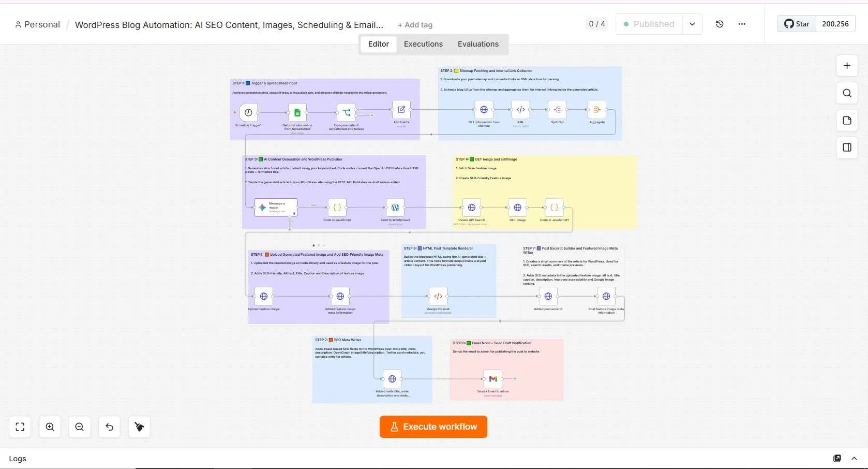Select the Code in JavaScript node
This screenshot has width=868, height=469.
[x=337, y=208]
